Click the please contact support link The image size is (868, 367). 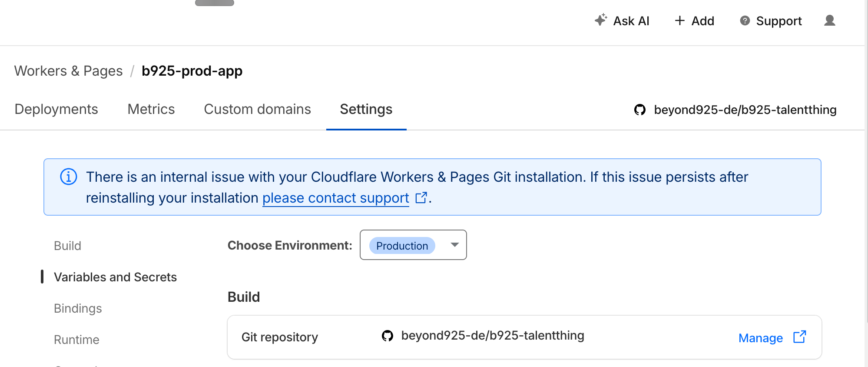(335, 198)
